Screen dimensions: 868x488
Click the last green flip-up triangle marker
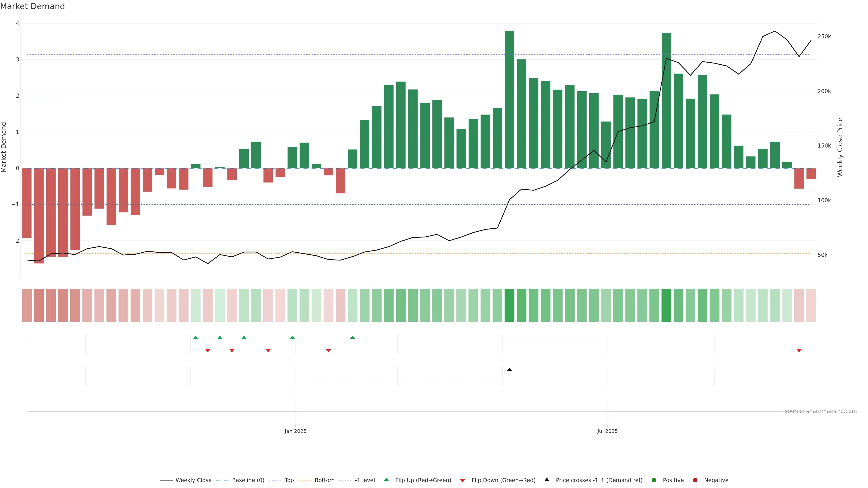[x=352, y=338]
